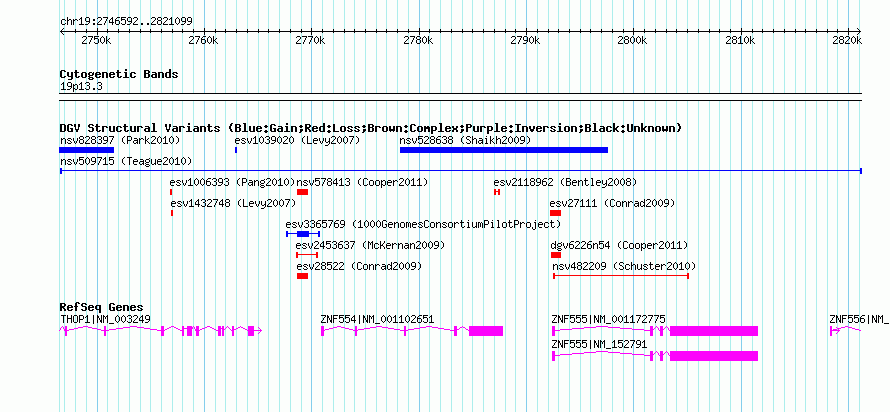Click the nsv828397 (Park2010) variant label

(120, 140)
